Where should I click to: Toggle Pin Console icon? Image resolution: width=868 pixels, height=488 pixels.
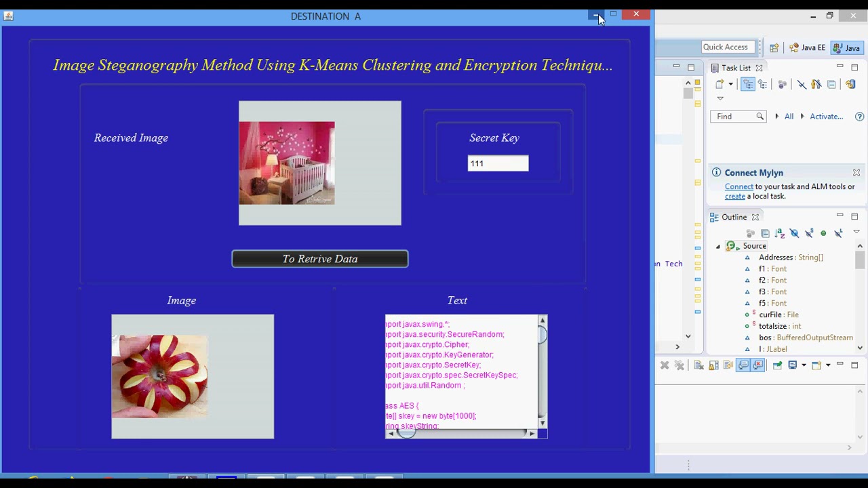point(777,365)
